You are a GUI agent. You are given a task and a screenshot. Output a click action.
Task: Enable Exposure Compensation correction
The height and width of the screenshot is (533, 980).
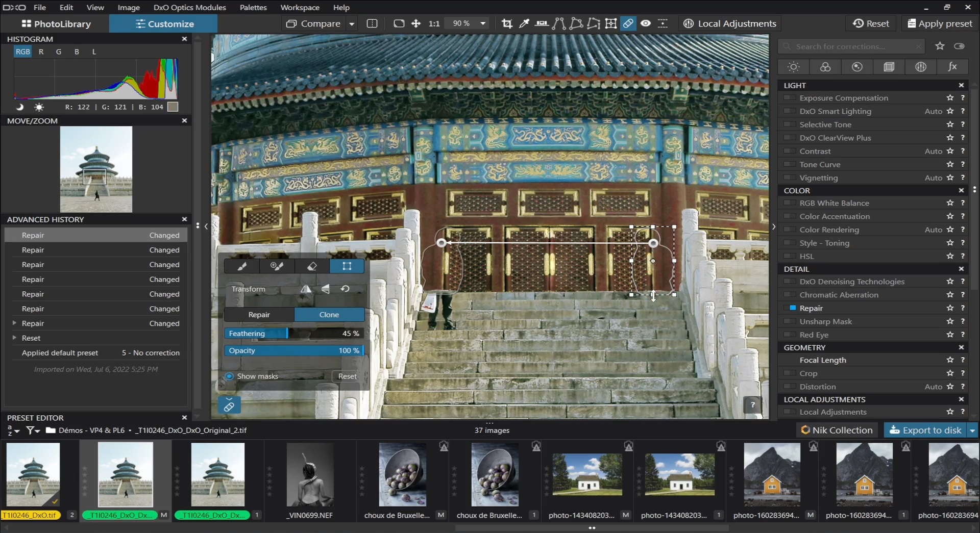coord(790,97)
